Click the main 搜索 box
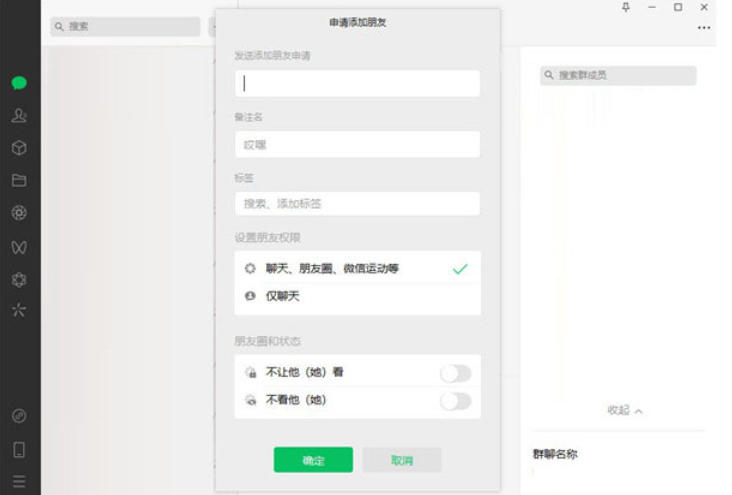Viewport: 732px width, 495px height. (x=125, y=27)
